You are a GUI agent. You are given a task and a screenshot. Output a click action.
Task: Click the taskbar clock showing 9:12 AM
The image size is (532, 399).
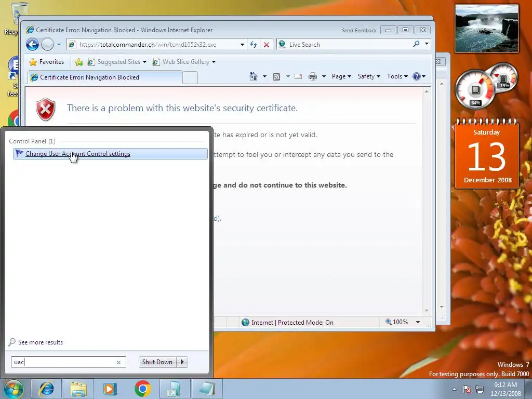coord(505,389)
